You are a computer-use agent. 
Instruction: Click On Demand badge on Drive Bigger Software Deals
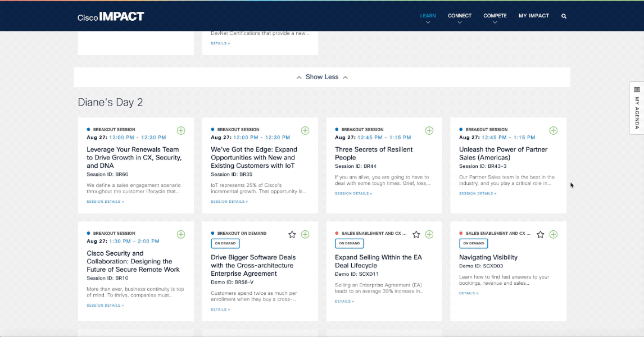pyautogui.click(x=225, y=243)
